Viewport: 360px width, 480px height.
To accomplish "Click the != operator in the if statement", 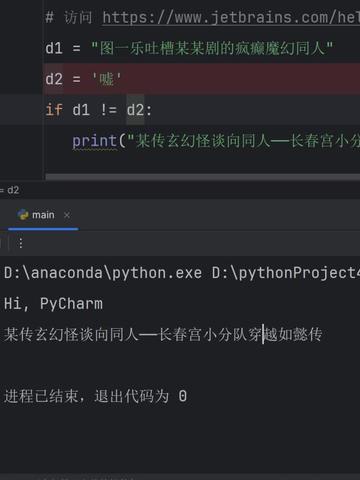I will point(108,110).
